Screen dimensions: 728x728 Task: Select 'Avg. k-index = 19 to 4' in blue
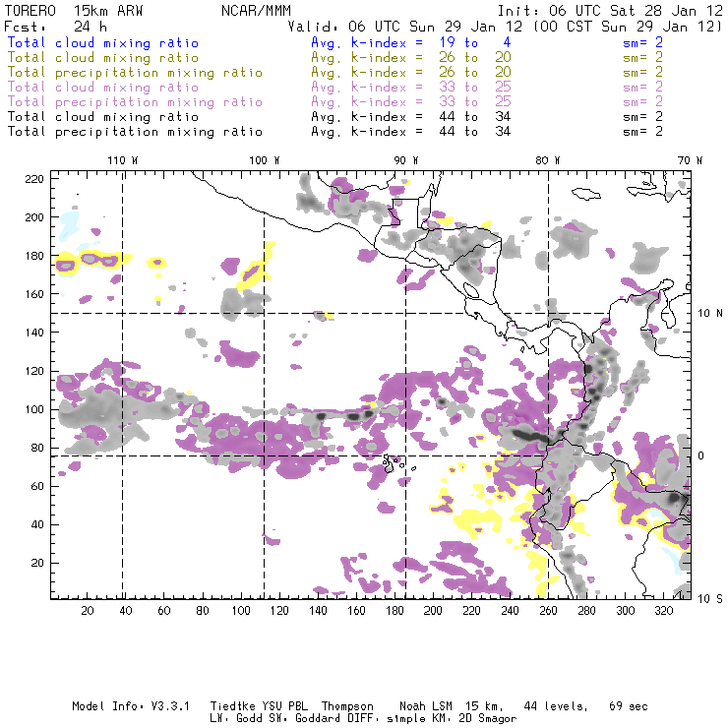click(x=411, y=42)
